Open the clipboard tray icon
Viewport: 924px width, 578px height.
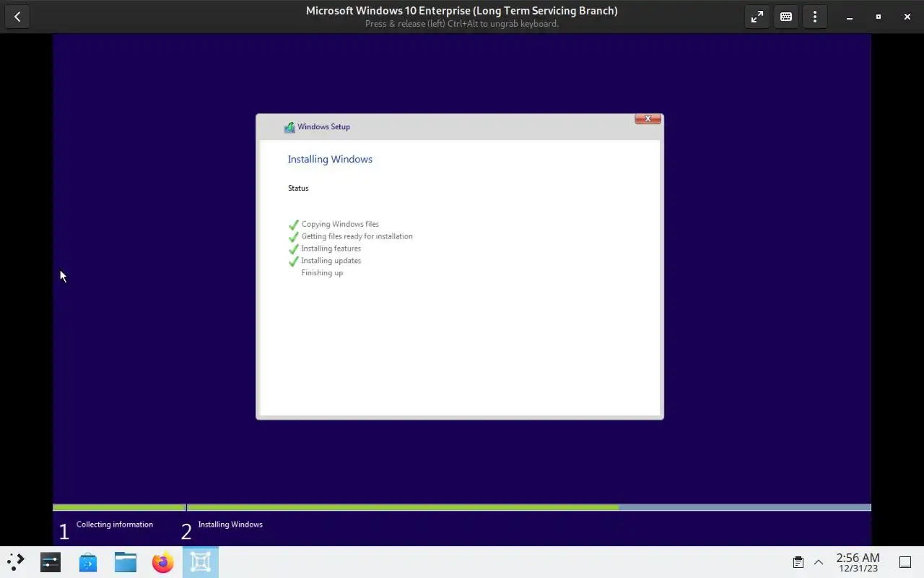[798, 562]
